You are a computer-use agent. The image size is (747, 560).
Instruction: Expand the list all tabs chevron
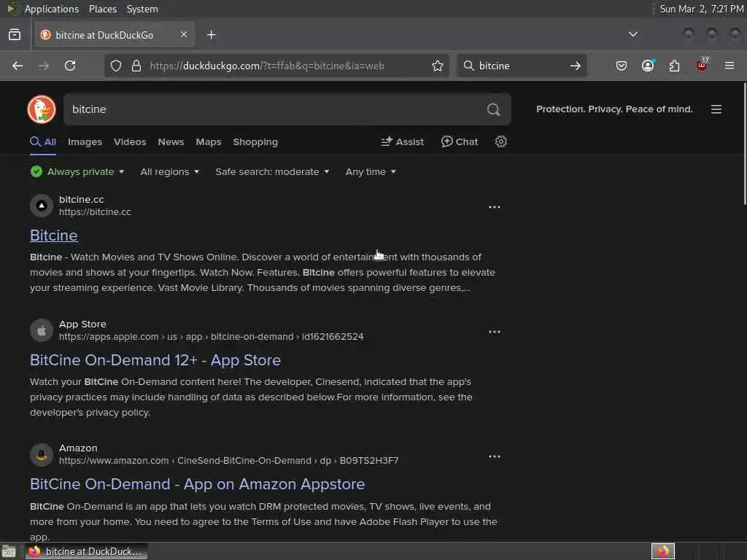click(633, 34)
